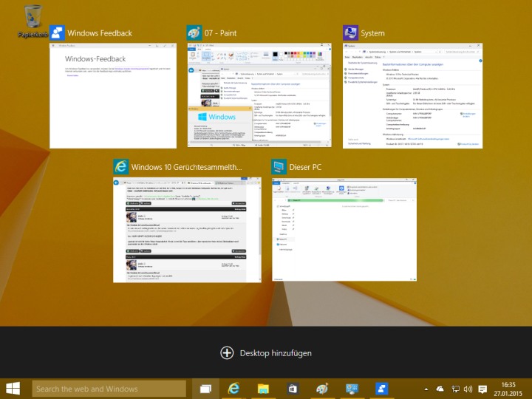Open Windows Feedback taskbar icon

click(382, 389)
